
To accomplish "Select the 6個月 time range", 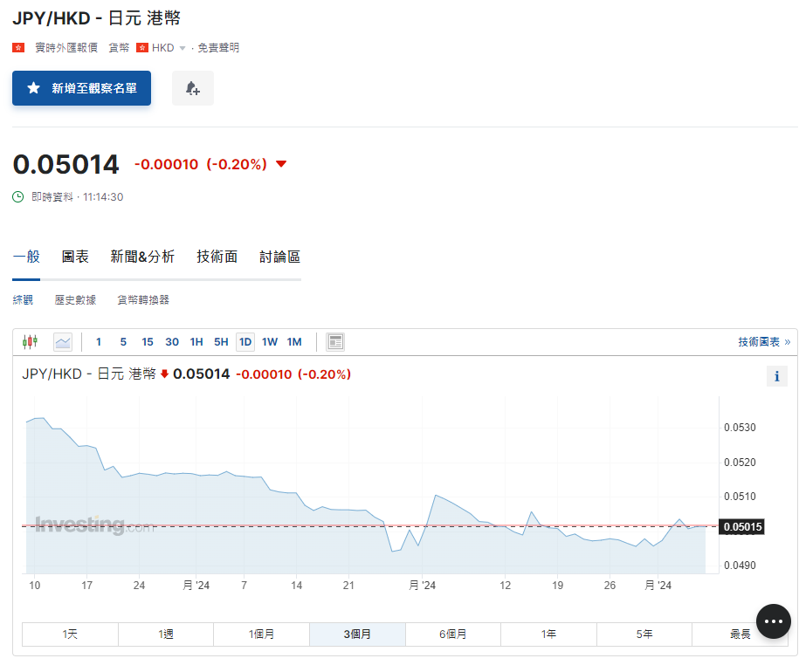I will point(452,634).
